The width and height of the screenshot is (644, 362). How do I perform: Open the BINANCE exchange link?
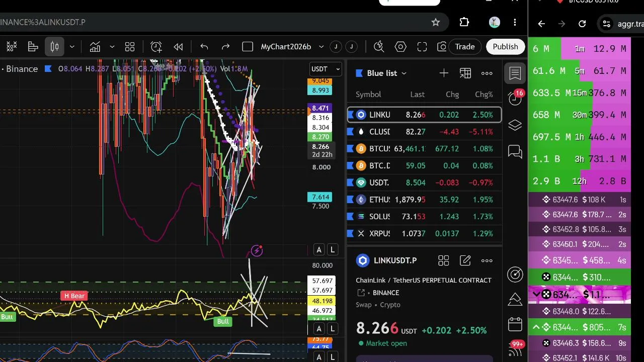point(386,293)
